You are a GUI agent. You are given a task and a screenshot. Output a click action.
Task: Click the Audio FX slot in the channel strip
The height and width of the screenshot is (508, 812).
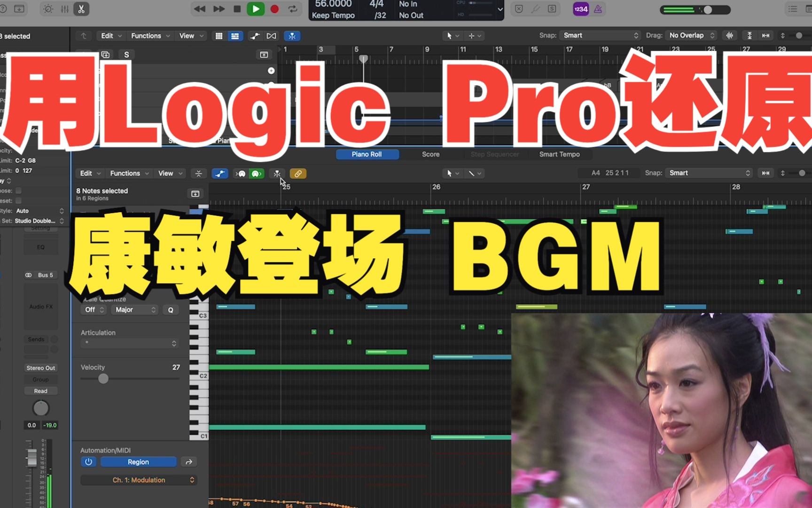pyautogui.click(x=41, y=307)
